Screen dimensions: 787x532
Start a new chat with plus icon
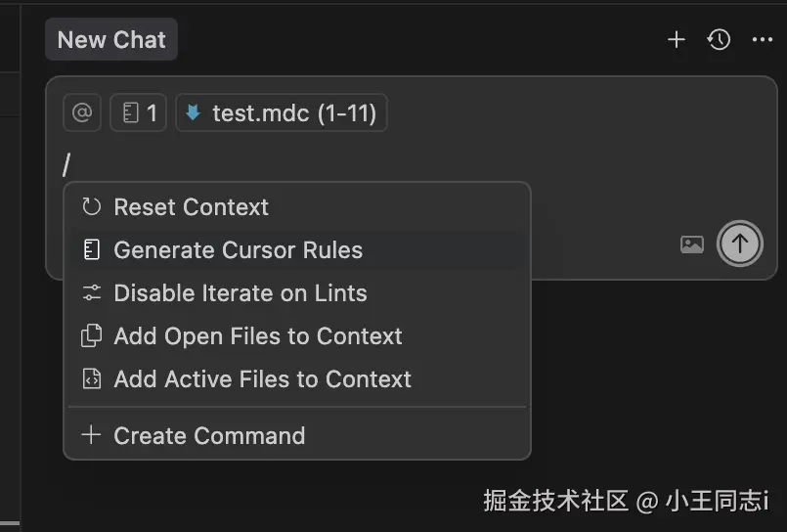(676, 40)
